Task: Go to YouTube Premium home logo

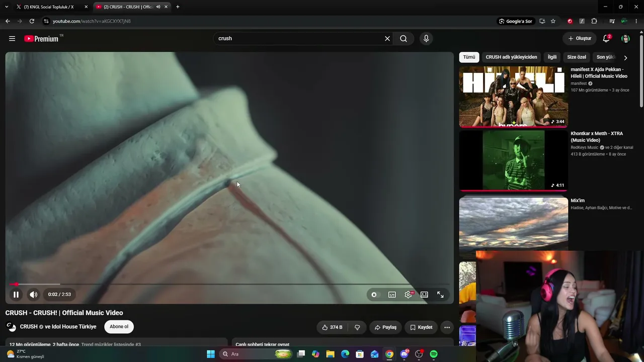Action: pos(42,39)
